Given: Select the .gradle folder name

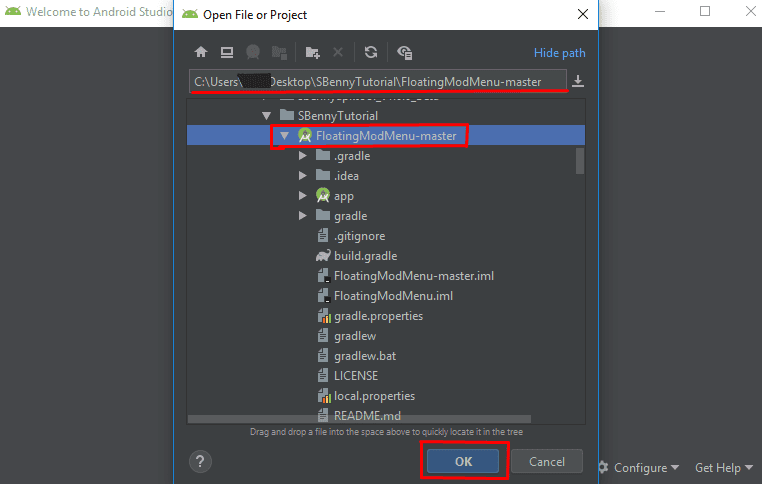Looking at the screenshot, I should (352, 156).
